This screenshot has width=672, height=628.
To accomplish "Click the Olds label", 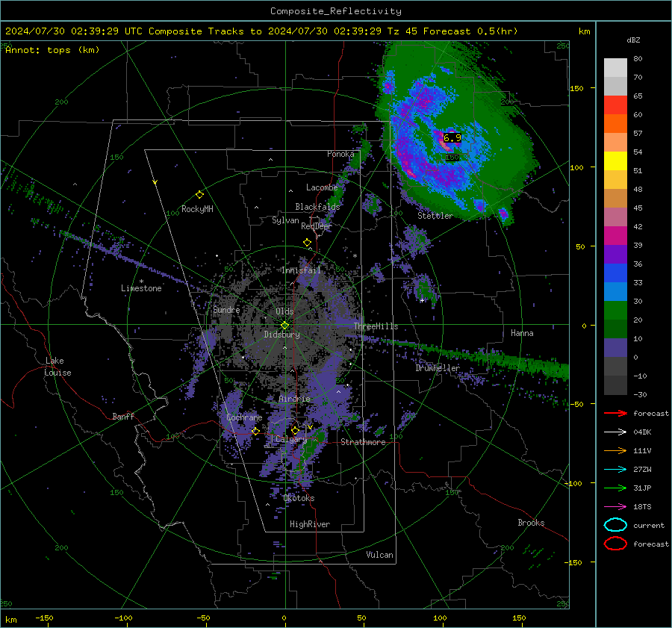I will click(284, 311).
